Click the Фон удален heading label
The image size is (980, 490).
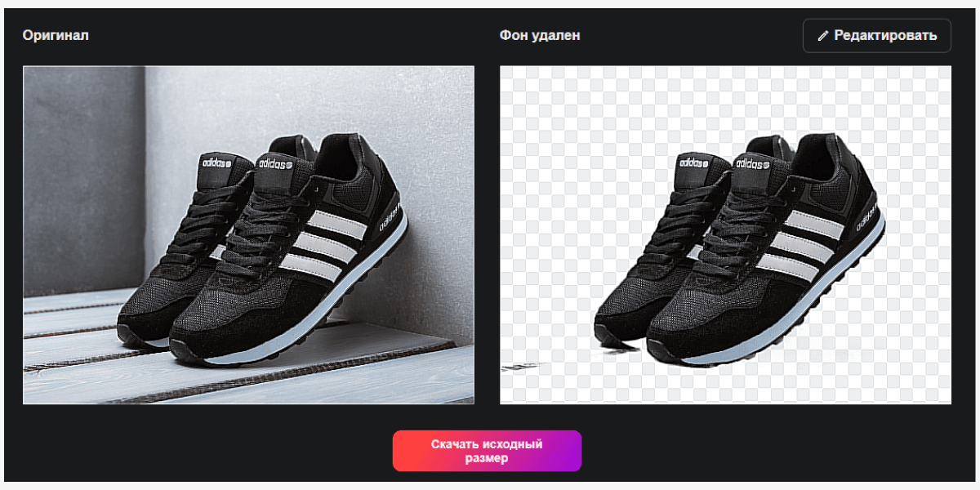(540, 36)
